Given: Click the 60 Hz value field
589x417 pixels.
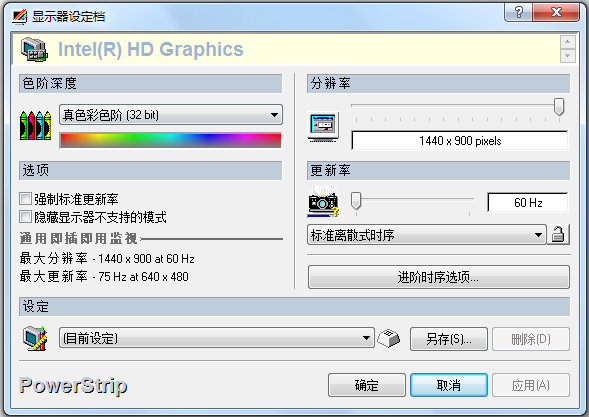Looking at the screenshot, I should click(x=528, y=203).
